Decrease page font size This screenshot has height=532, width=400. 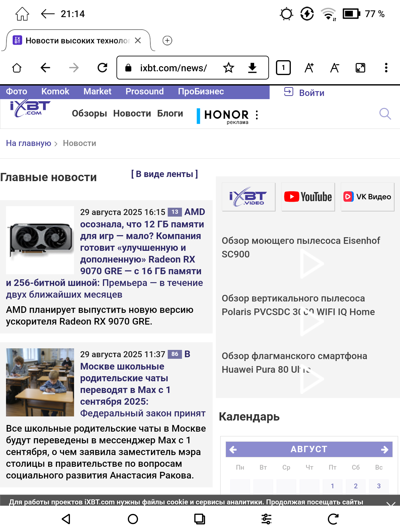(335, 68)
